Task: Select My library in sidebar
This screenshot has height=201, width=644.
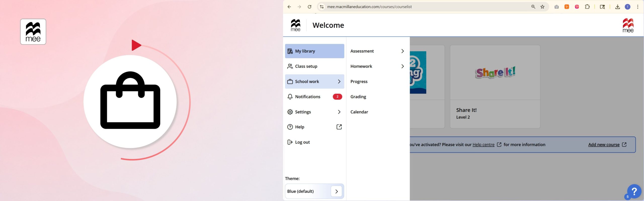Action: click(x=314, y=51)
